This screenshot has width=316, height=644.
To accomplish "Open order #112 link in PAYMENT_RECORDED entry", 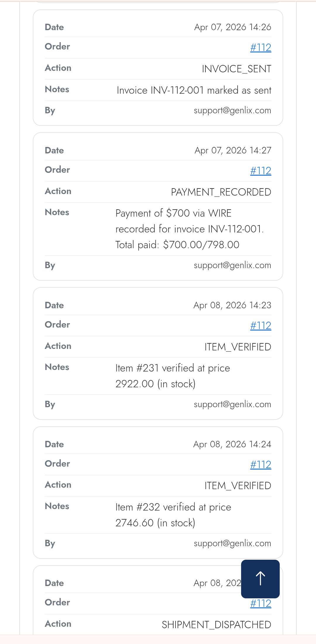I will [x=260, y=171].
